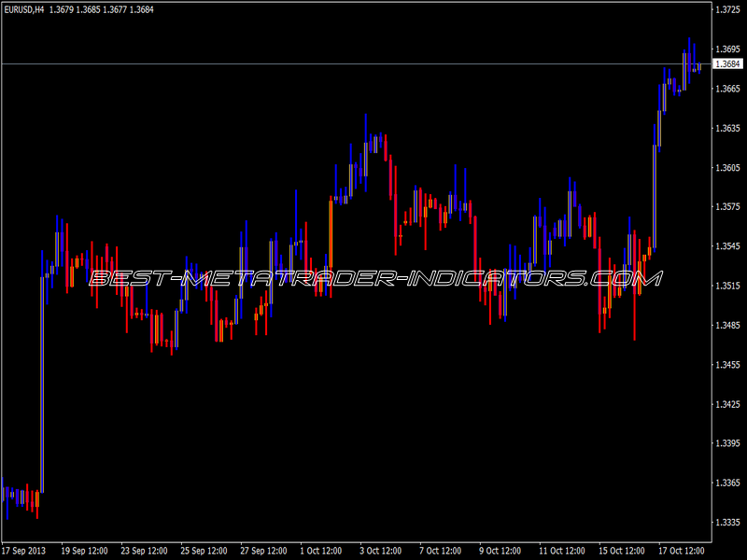Viewport: 747px width, 560px height.
Task: Select the 17 Oct 12:00 time label
Action: 682,551
